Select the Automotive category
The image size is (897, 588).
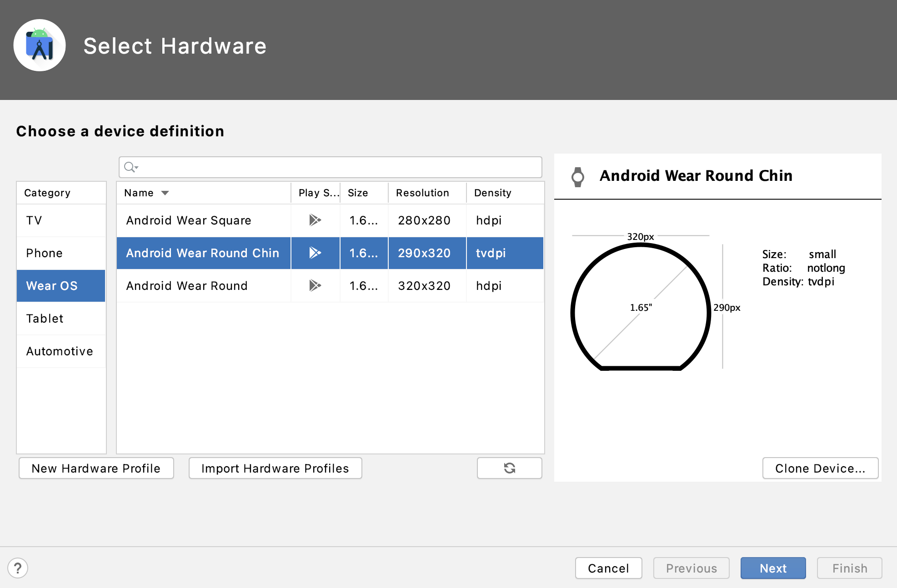[60, 351]
